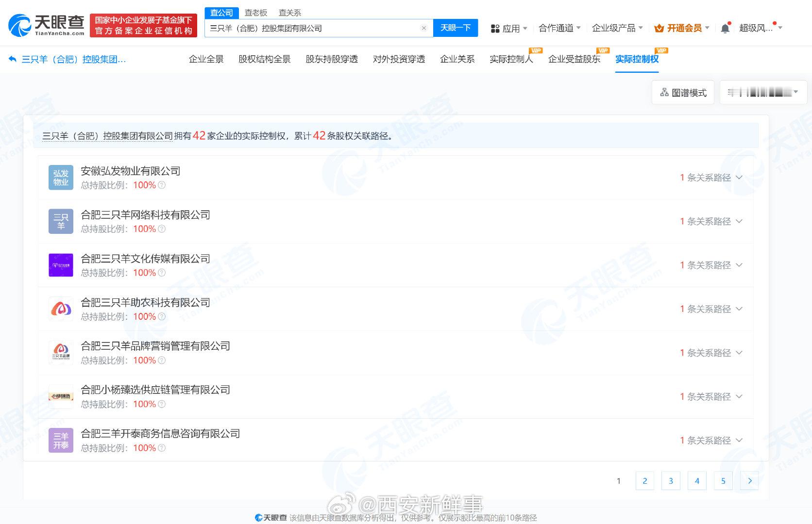812x524 pixels.
Task: Switch to 图谱模式 view
Action: click(x=683, y=92)
